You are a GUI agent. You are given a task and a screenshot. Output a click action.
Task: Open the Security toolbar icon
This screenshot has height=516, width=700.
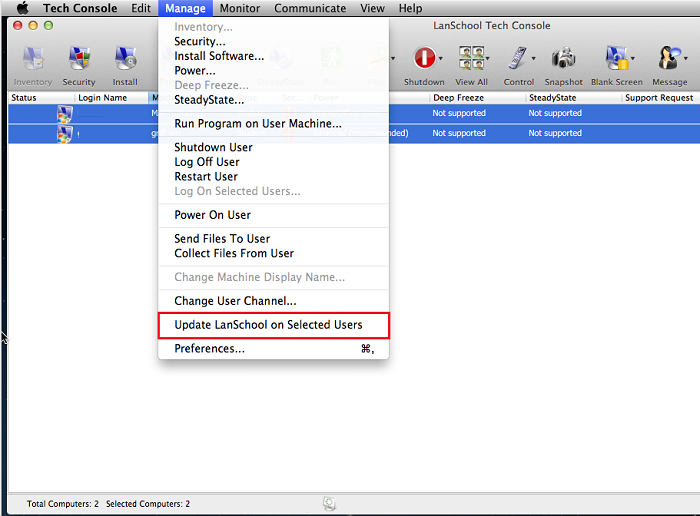[79, 59]
